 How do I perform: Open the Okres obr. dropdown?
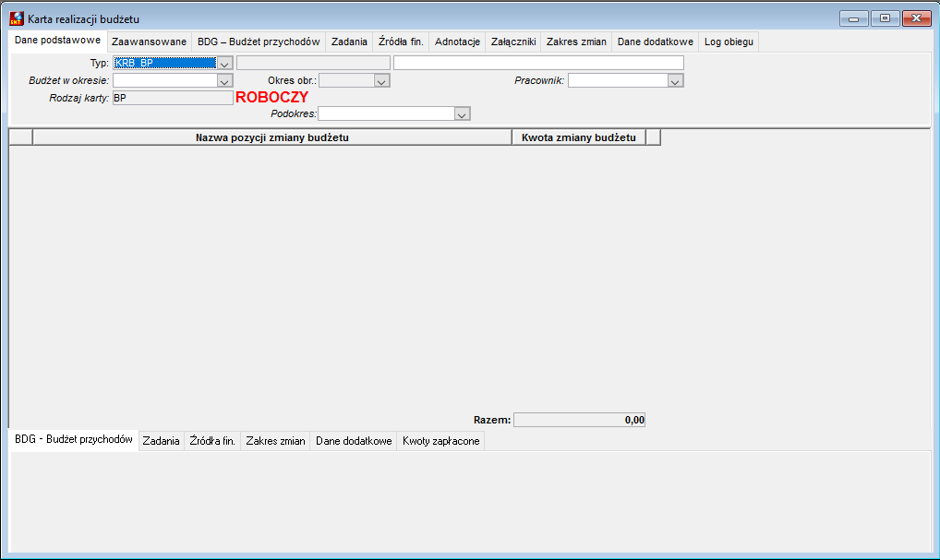click(x=382, y=80)
